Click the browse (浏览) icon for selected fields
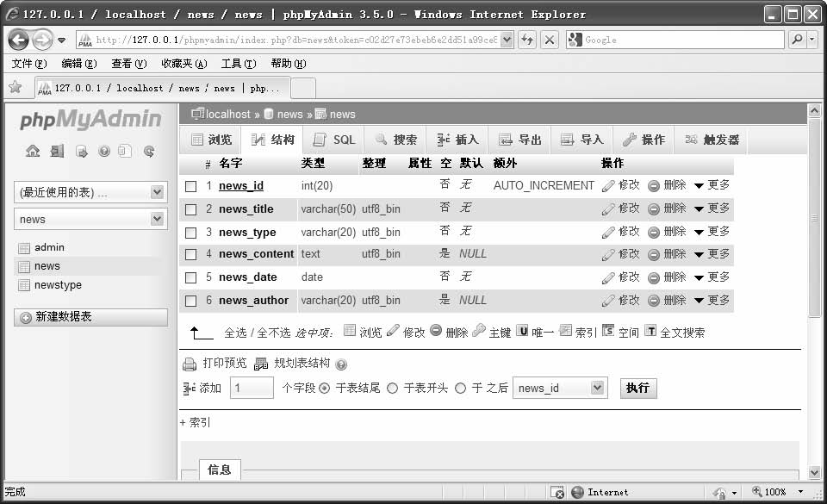The width and height of the screenshot is (827, 504). [350, 331]
